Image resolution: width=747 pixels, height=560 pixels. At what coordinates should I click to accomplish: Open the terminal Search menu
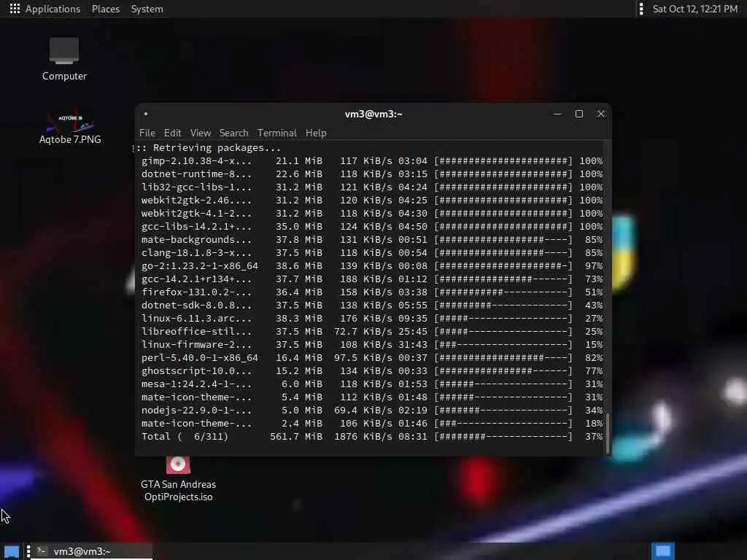click(x=234, y=133)
